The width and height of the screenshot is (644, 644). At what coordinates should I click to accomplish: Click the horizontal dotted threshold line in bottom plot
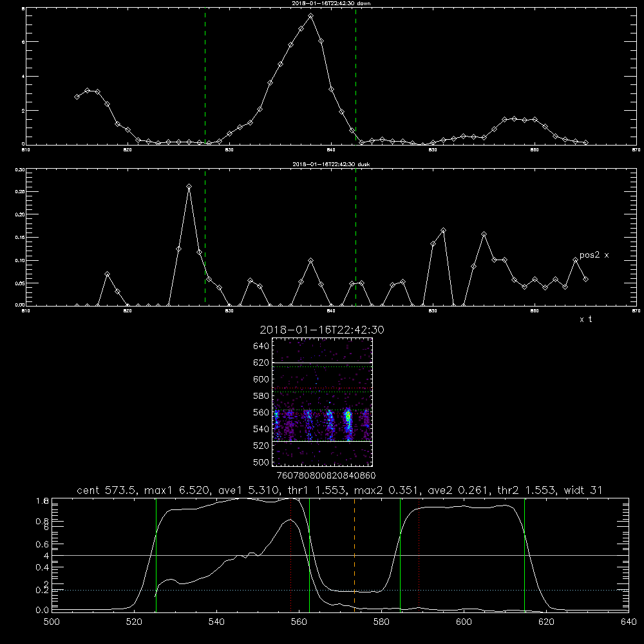(340, 590)
